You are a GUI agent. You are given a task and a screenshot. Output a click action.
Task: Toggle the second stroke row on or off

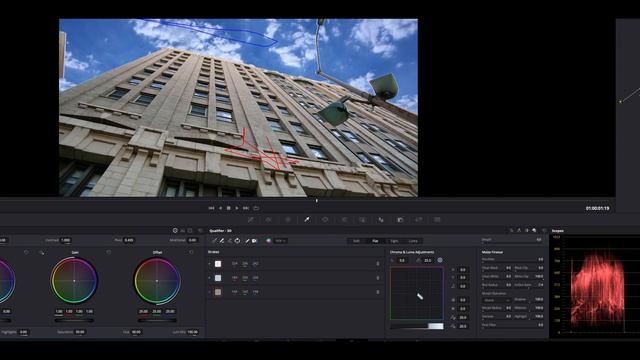click(x=210, y=278)
